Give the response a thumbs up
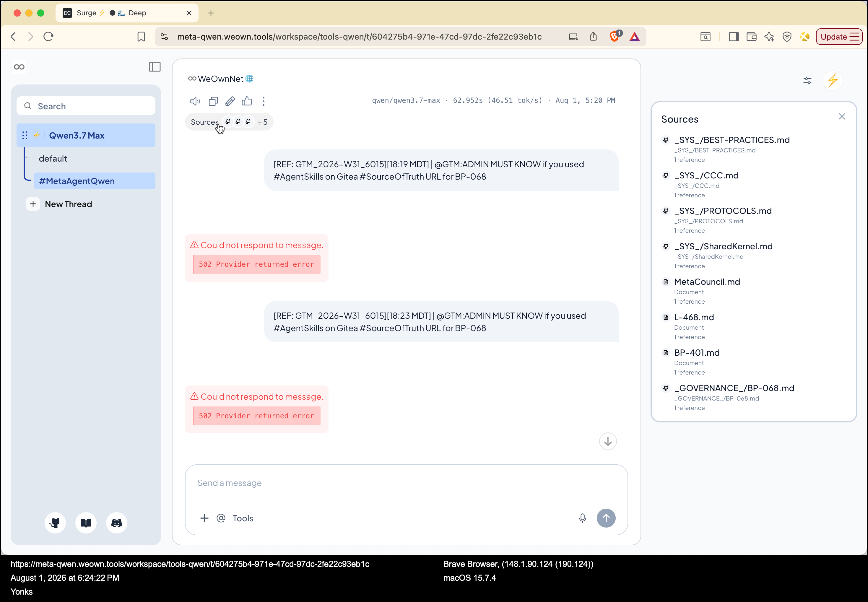 pos(247,101)
